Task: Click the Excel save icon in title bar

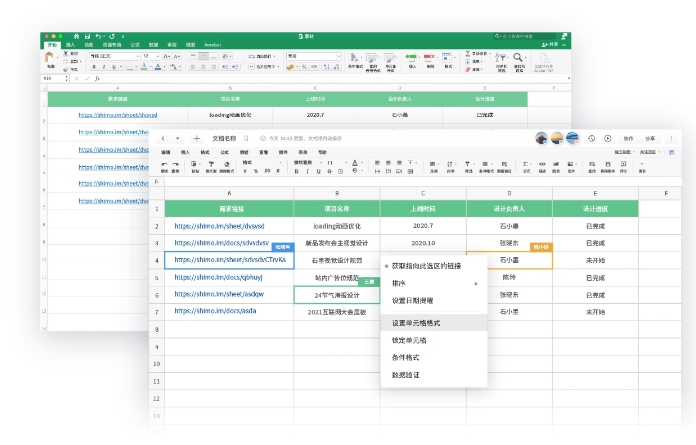Action: click(x=87, y=36)
